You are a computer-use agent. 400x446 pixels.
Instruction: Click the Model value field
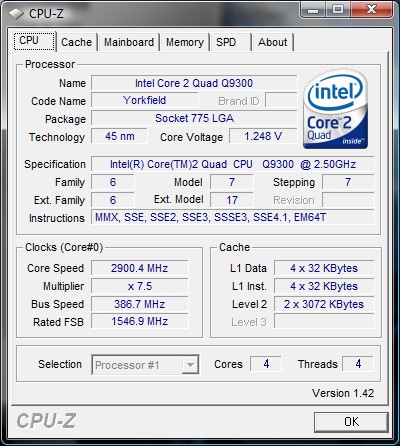232,182
